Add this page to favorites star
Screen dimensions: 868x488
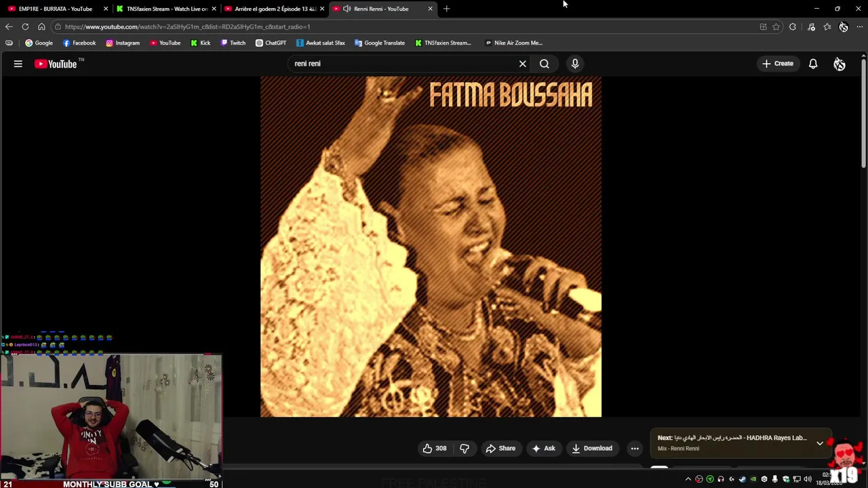(776, 26)
